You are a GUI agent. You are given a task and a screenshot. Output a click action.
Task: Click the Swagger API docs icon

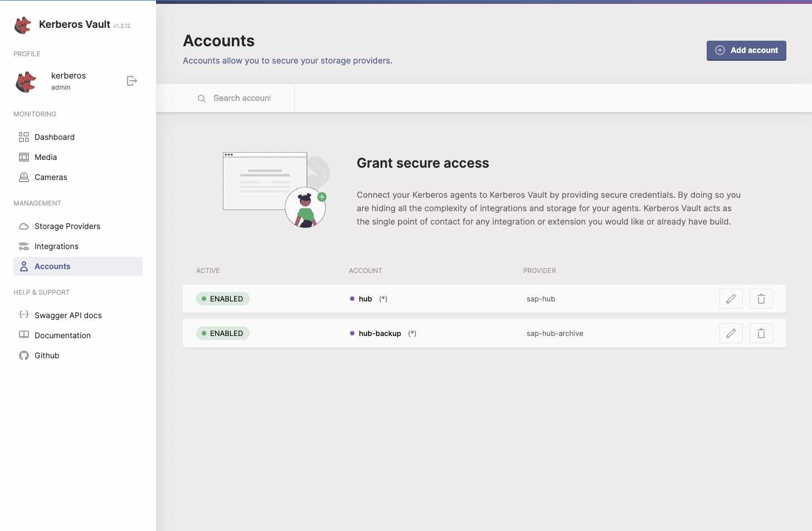point(23,315)
